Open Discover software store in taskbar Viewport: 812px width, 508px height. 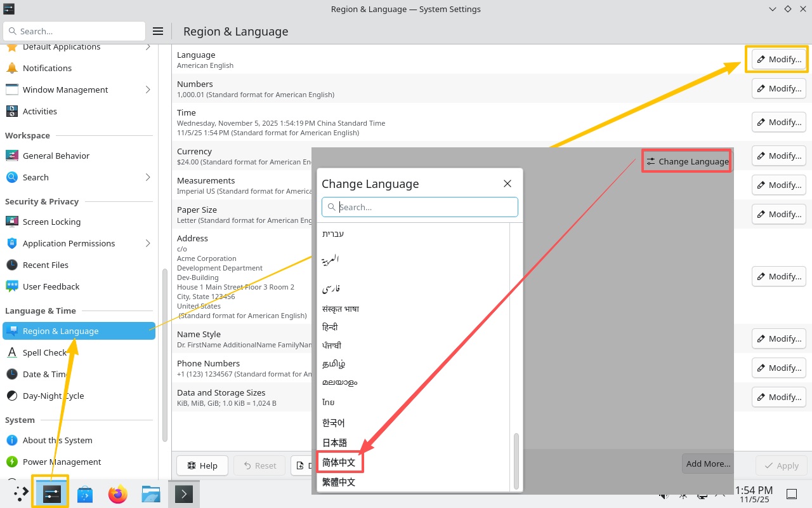(85, 494)
